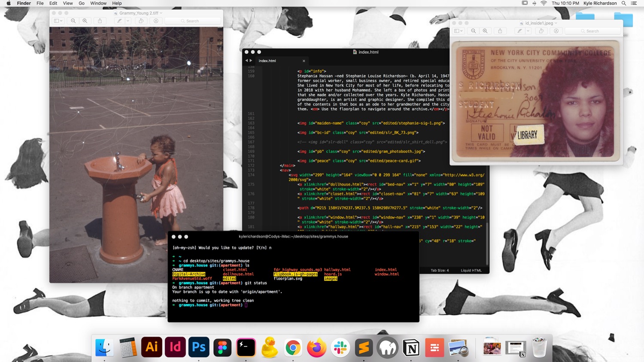Screen dimensions: 644x362
Task: Open the Window menu in menu bar
Action: 98,3
